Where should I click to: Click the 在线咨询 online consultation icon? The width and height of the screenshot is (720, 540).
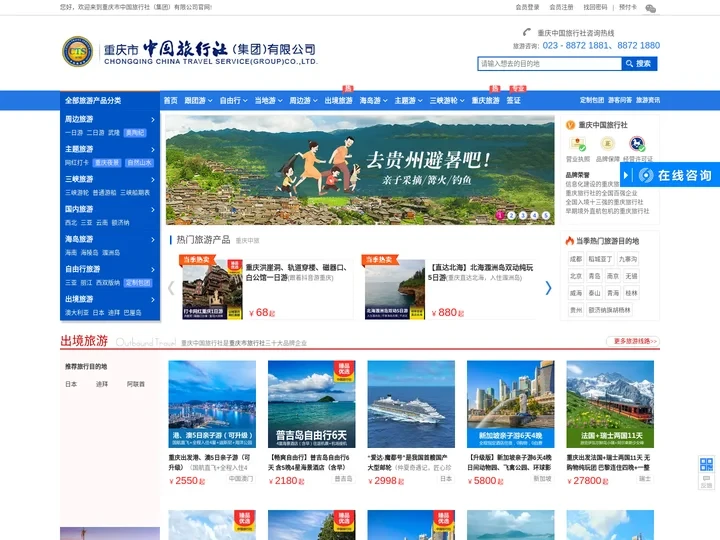pos(646,175)
